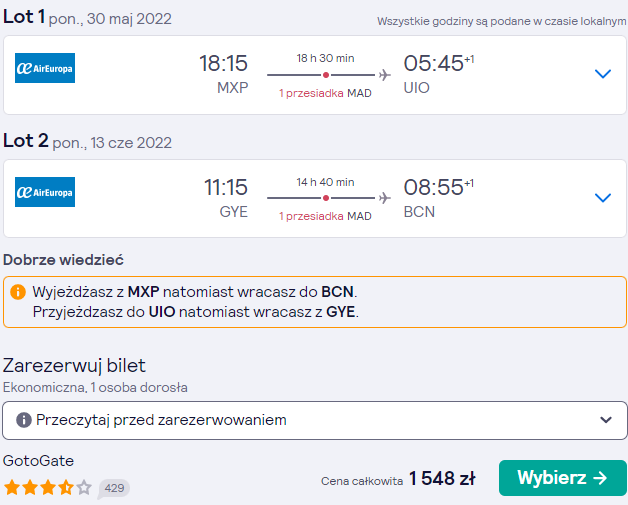The image size is (628, 505).
Task: Click the AirEuropa logo on Lot 2
Action: click(45, 192)
